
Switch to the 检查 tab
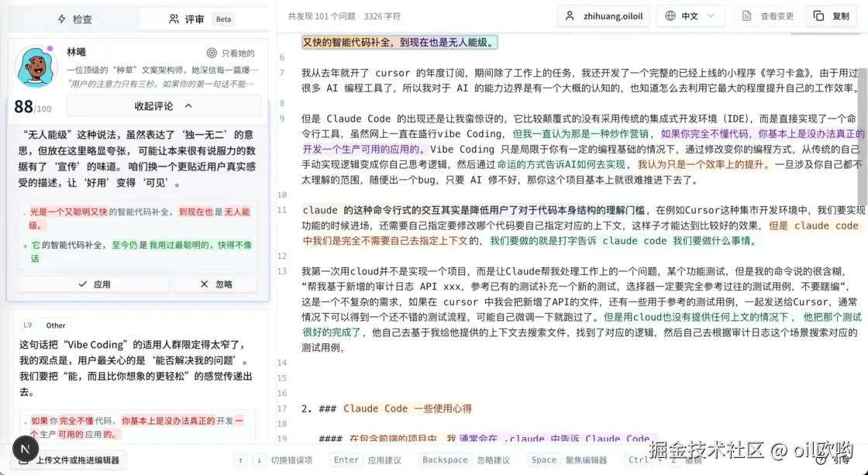pyautogui.click(x=74, y=19)
